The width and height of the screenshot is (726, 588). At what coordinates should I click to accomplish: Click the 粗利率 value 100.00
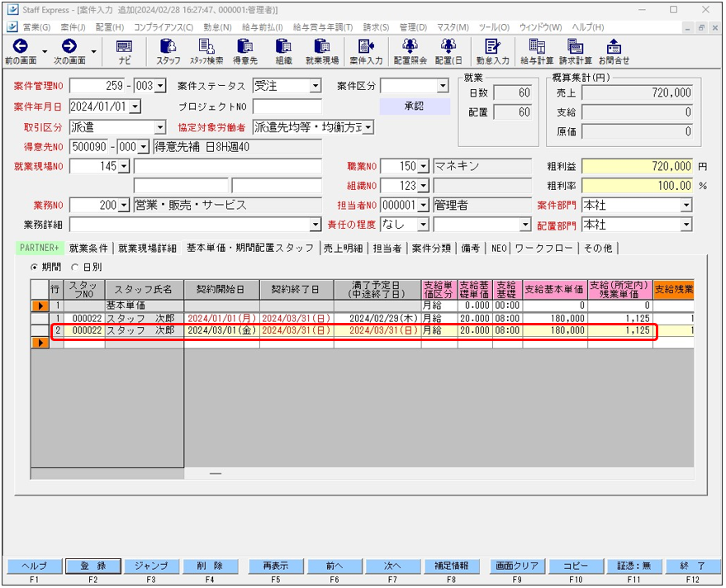pyautogui.click(x=637, y=186)
